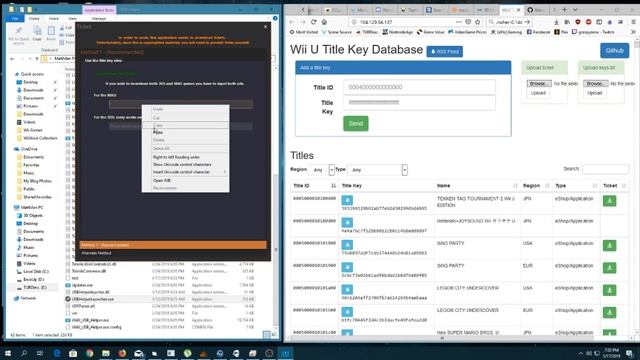Copy title key for TEKKEN TAG TOURNAMENT 2
Viewport: 640px width, 360px height.
pyautogui.click(x=347, y=200)
